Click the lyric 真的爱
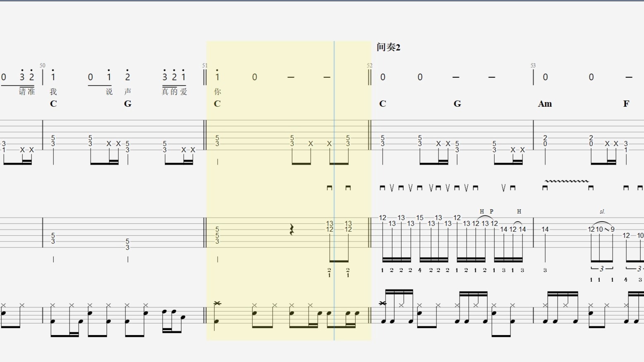644x362 pixels. coord(174,91)
